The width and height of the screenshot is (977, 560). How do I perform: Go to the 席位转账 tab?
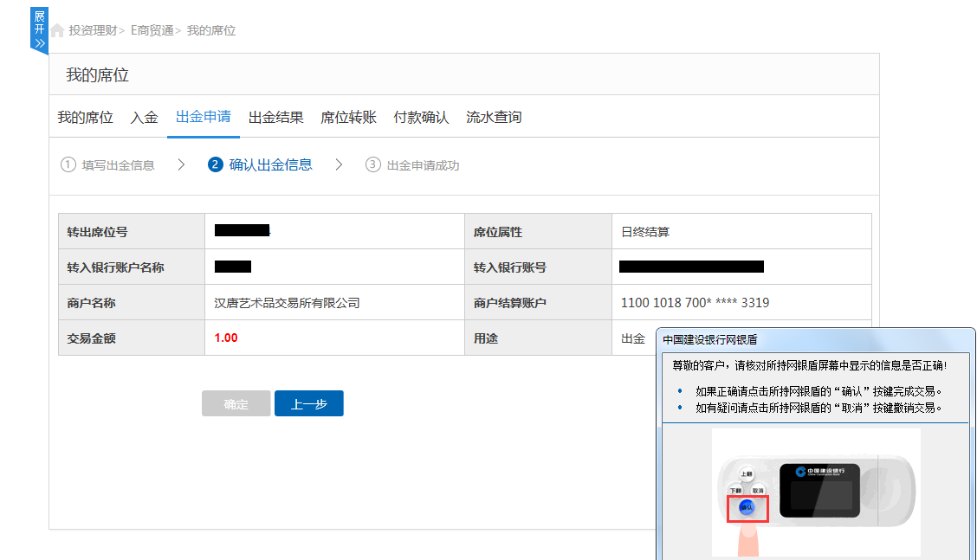coord(348,117)
